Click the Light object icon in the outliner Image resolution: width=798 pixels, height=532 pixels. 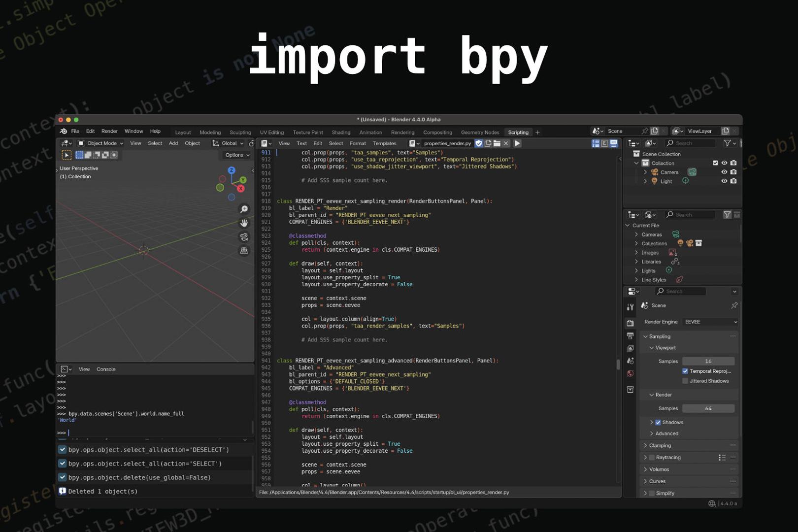[655, 181]
